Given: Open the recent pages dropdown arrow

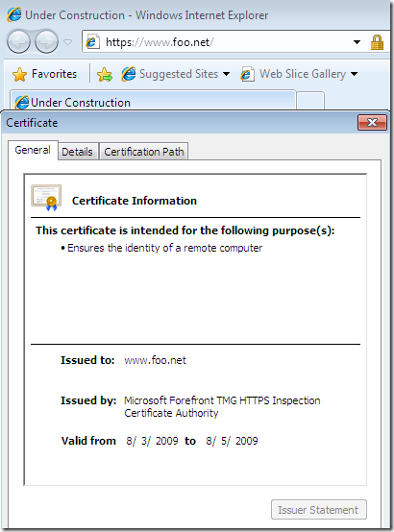Looking at the screenshot, I should [68, 42].
